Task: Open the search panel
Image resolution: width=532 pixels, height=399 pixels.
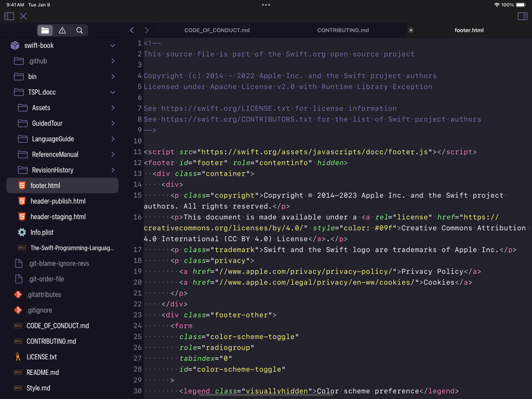Action: coord(80,30)
